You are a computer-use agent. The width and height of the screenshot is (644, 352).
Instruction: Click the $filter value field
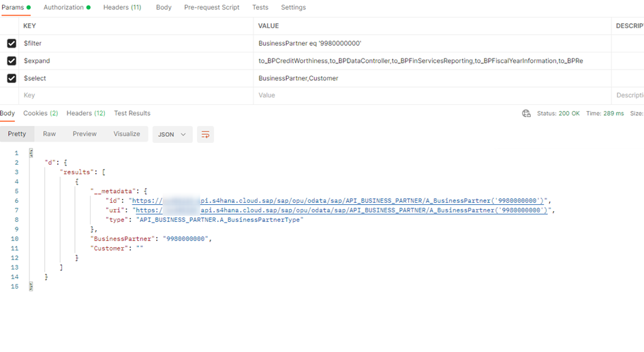(x=432, y=44)
